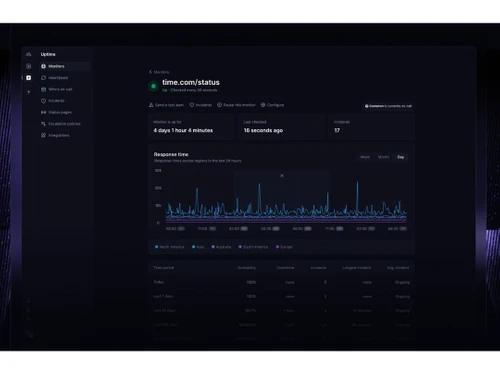Viewport: 500px width, 375px height.
Task: Click the green Up status indicator
Action: [x=153, y=86]
